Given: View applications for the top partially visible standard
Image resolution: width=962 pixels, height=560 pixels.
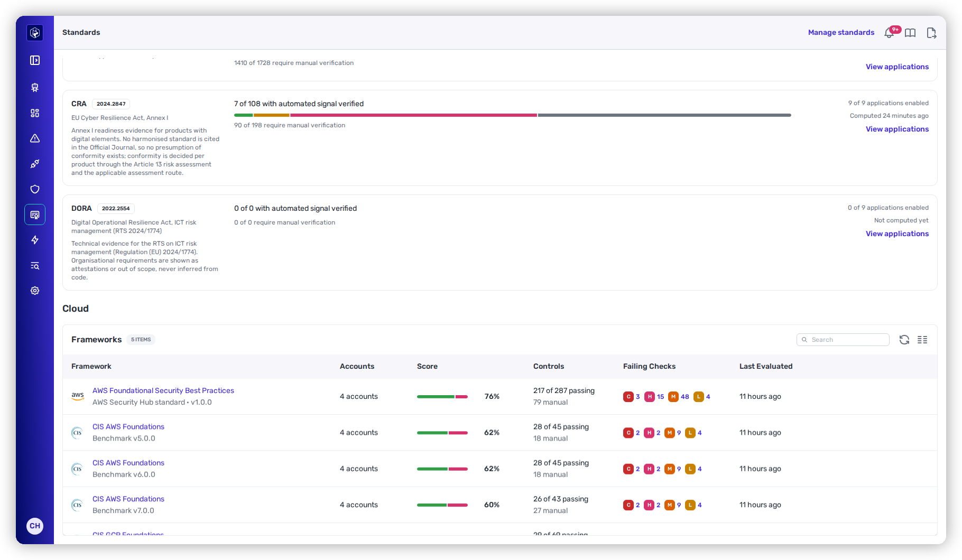Looking at the screenshot, I should (x=897, y=67).
